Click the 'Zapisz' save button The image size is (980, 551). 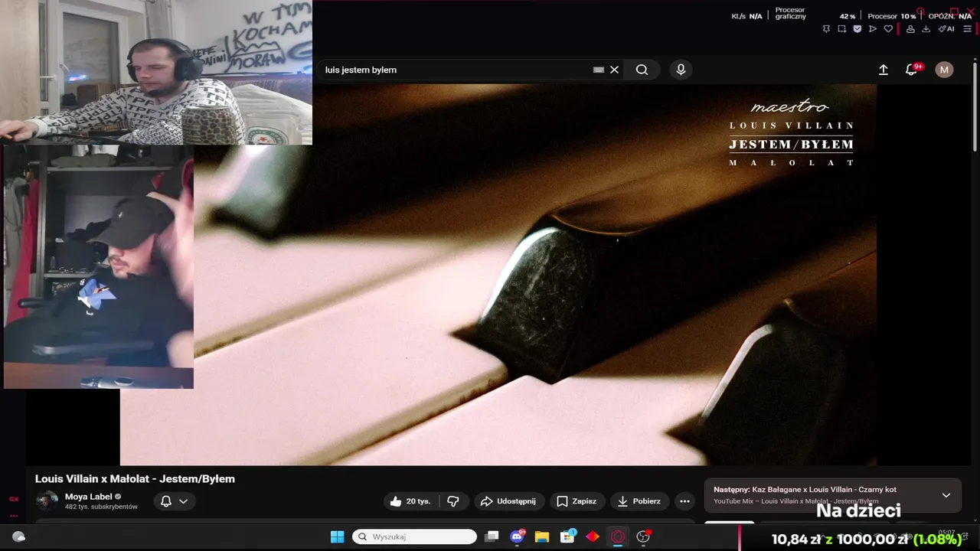[x=577, y=501]
